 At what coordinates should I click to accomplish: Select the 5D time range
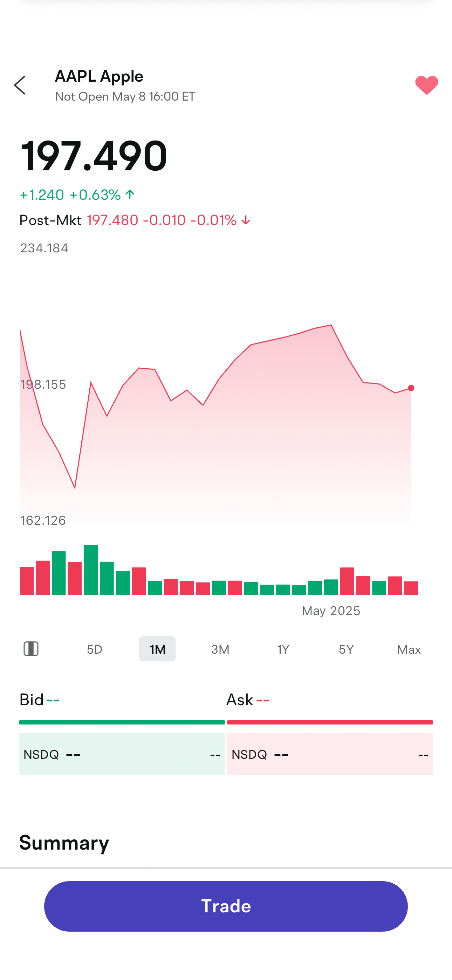(x=94, y=649)
